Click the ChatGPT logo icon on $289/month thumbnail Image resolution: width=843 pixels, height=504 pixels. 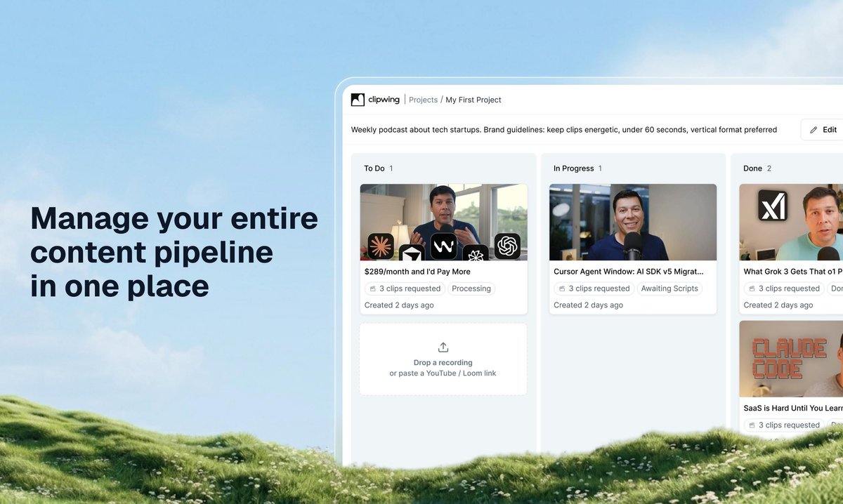pyautogui.click(x=507, y=246)
